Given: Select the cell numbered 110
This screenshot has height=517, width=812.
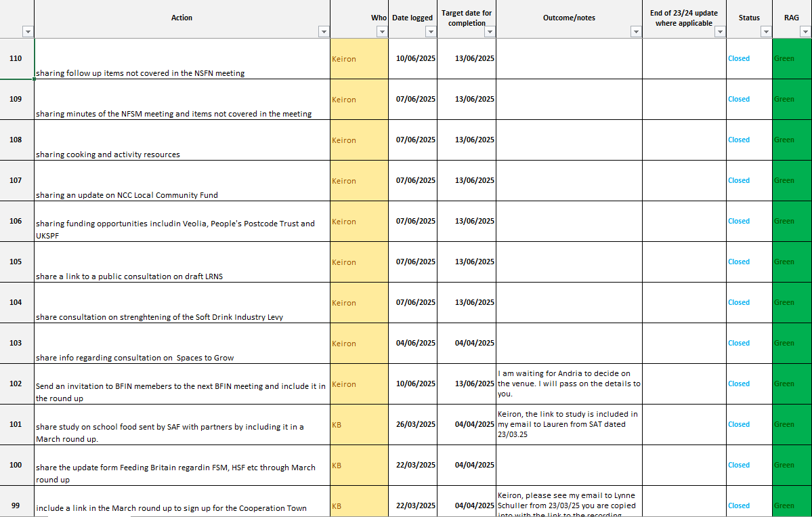Looking at the screenshot, I should [x=16, y=58].
